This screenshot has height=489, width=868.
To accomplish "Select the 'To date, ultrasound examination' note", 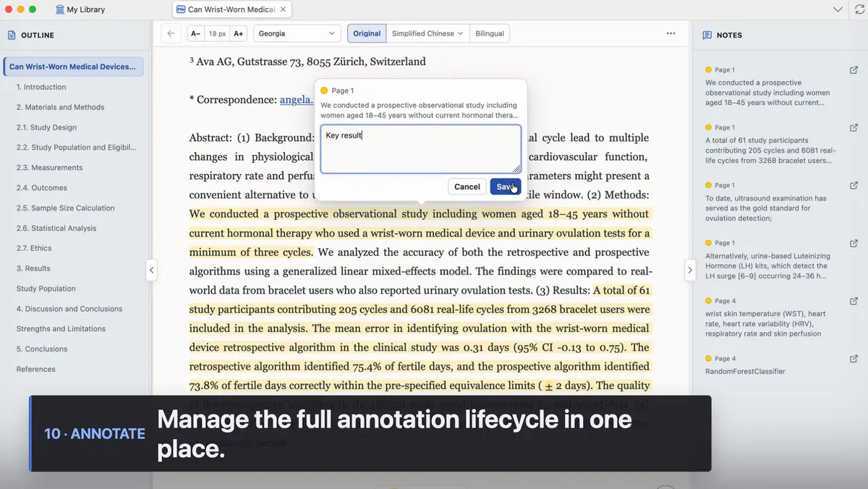I will point(767,208).
